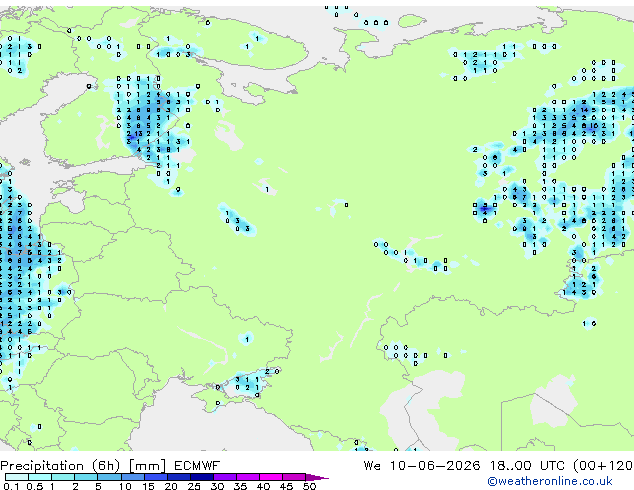Click the 0.5–1 mm legend color swatch
Image resolution: width=634 pixels, height=490 pixels.
pos(40,477)
